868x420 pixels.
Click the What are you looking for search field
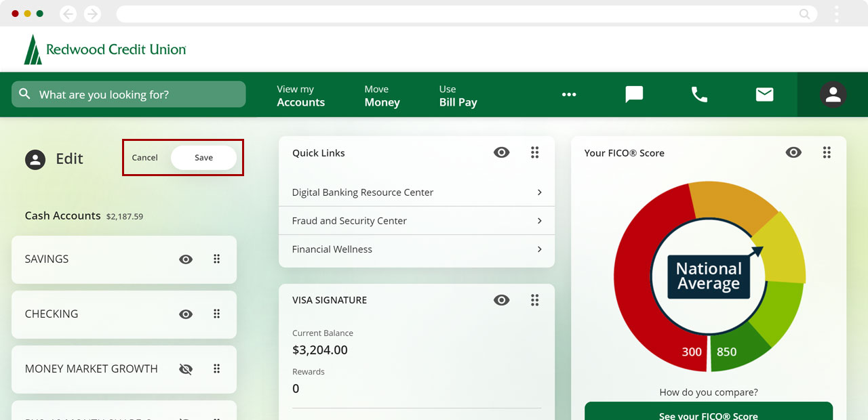coord(129,94)
